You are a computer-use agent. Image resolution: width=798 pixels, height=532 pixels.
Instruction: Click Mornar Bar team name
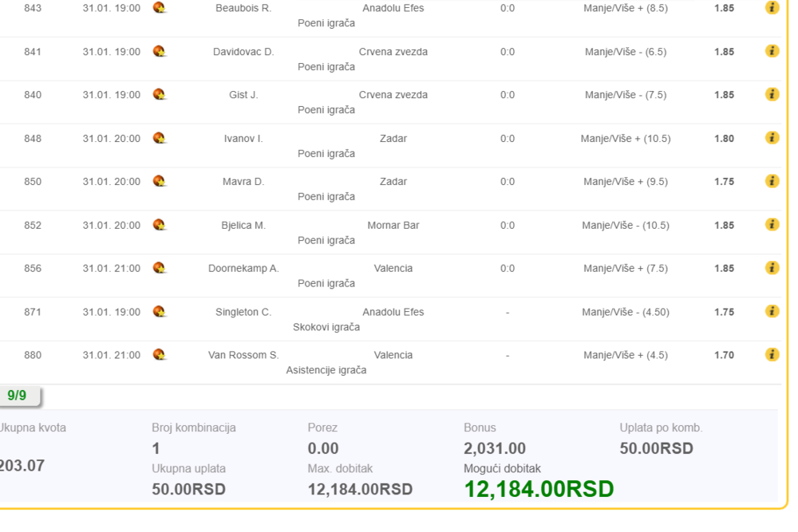393,225
